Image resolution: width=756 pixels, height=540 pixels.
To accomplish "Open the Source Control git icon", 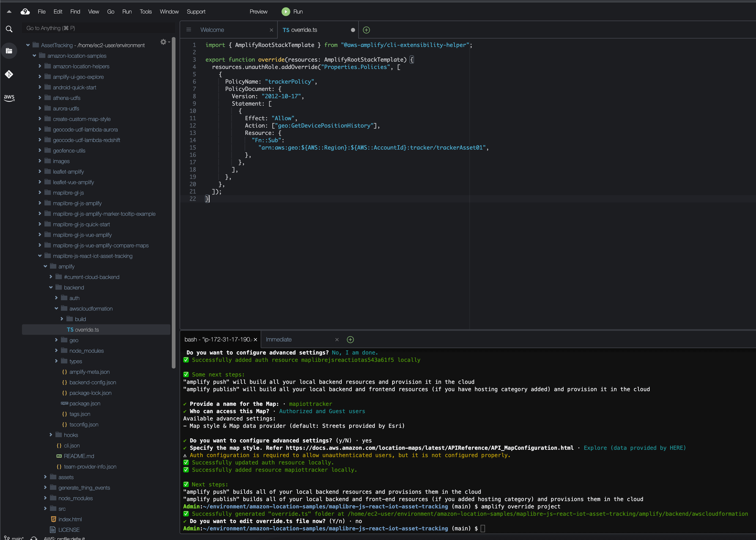I will [x=9, y=74].
